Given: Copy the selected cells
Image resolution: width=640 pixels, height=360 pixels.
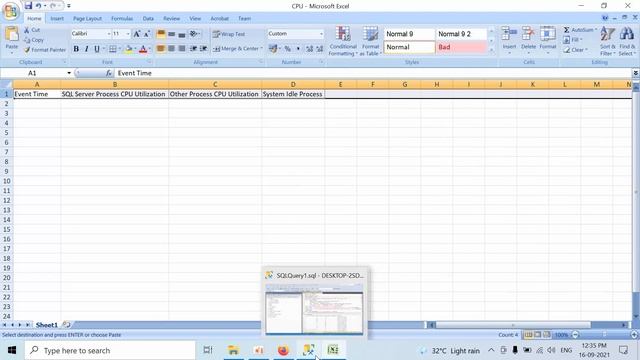Looking at the screenshot, I should coord(33,40).
